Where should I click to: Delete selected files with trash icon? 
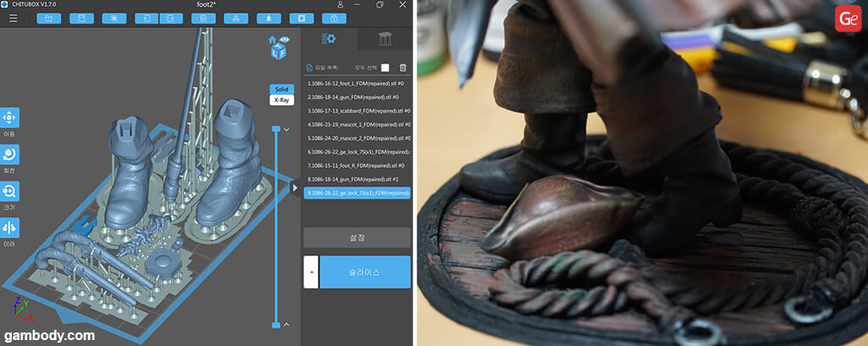(x=403, y=68)
